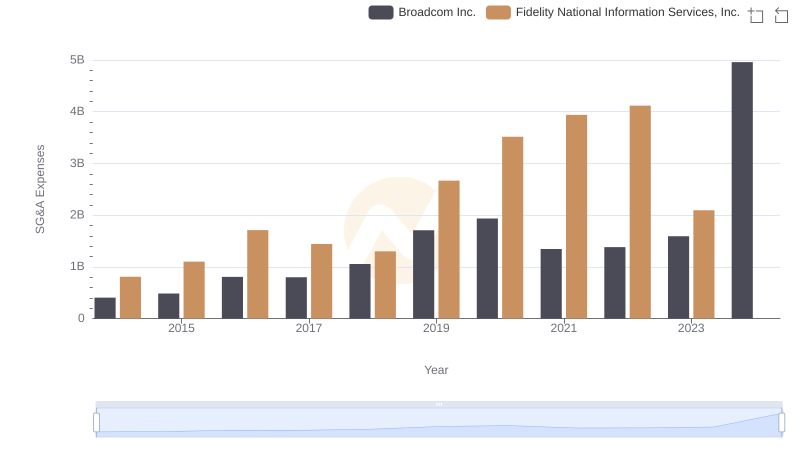Click Broadcom's bar for 2023
Viewport: 800px width, 461px height.
(x=678, y=277)
